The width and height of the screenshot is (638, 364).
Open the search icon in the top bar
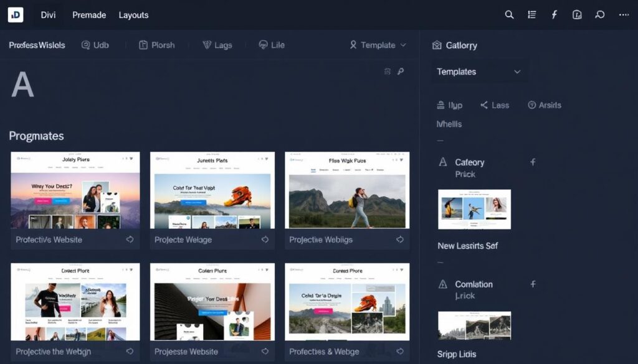click(x=509, y=14)
